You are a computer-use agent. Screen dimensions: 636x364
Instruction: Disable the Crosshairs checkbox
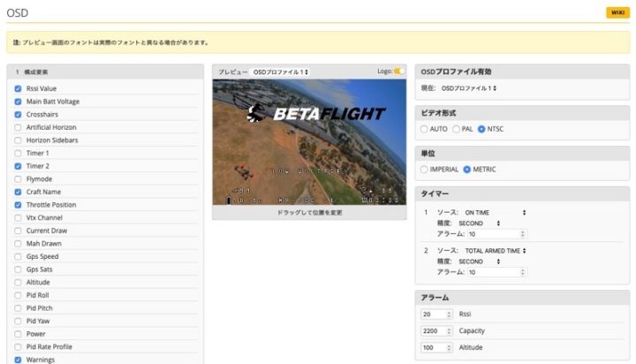tap(19, 114)
